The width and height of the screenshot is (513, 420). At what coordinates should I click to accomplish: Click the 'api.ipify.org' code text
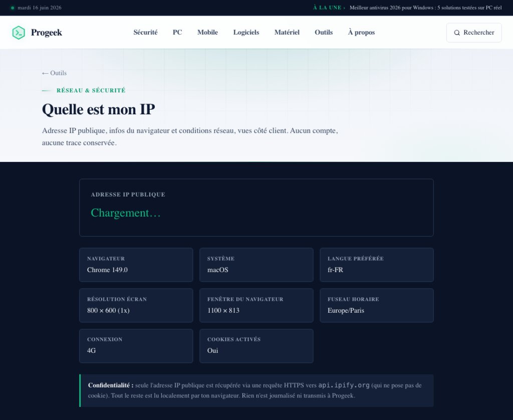344,385
